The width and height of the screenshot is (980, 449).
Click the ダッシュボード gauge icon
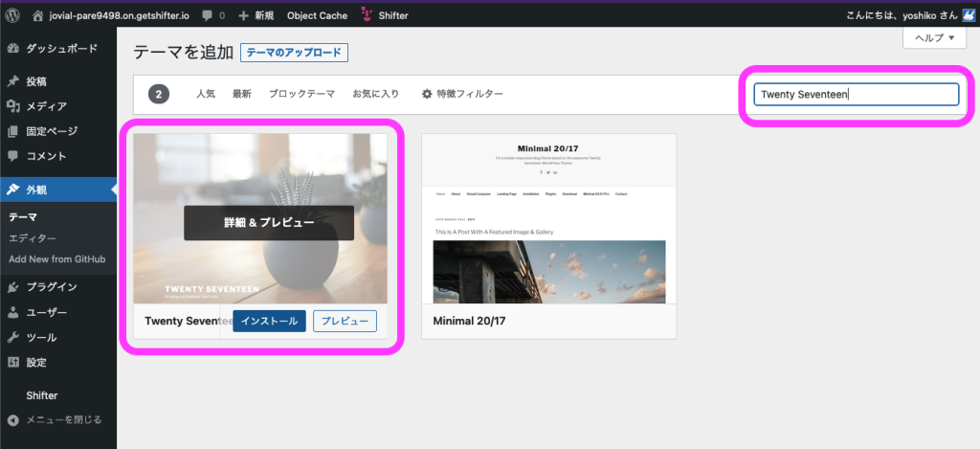click(x=13, y=48)
